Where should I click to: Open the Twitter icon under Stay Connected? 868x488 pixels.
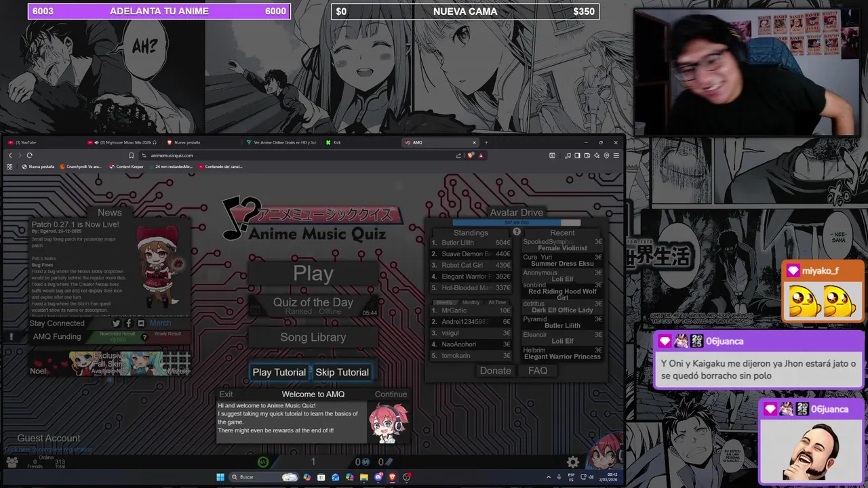coord(116,323)
